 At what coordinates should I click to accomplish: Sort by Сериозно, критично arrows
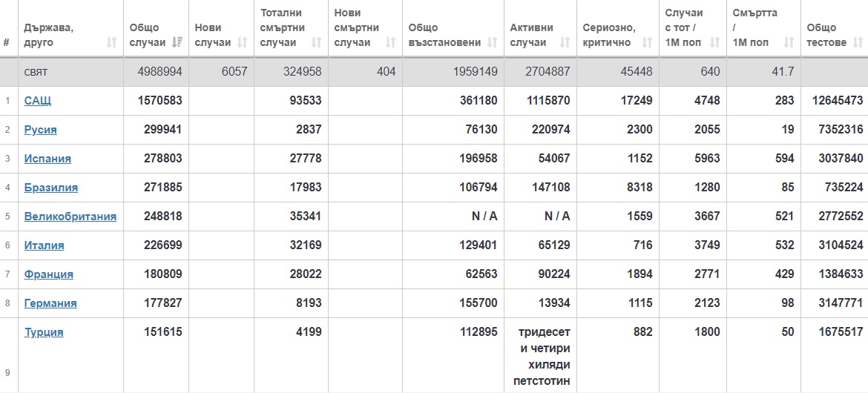click(x=647, y=42)
